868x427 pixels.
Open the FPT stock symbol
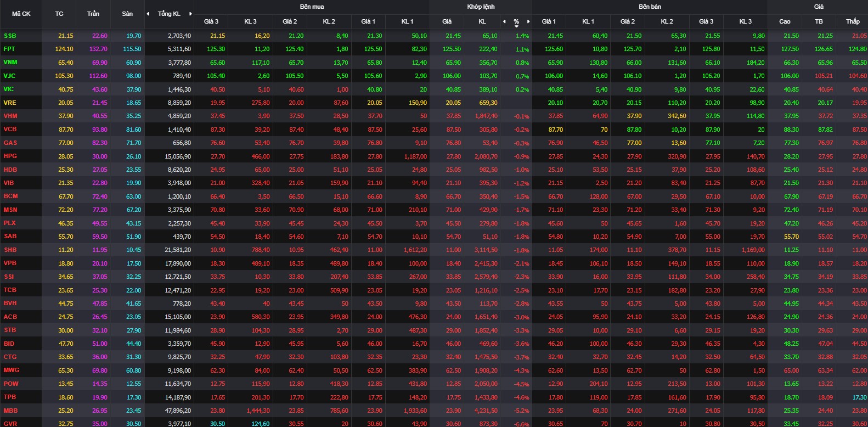[x=9, y=49]
